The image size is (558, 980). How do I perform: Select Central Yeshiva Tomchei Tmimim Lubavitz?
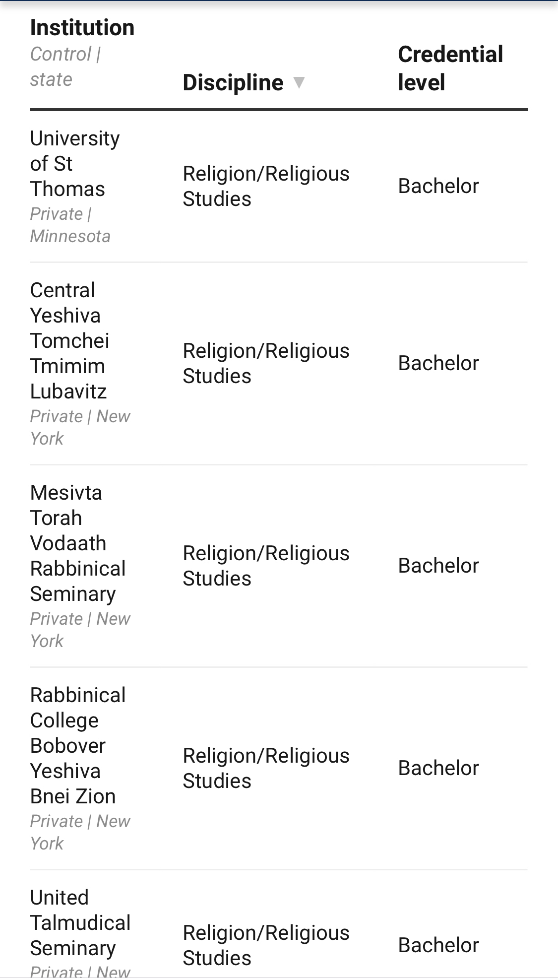[69, 340]
